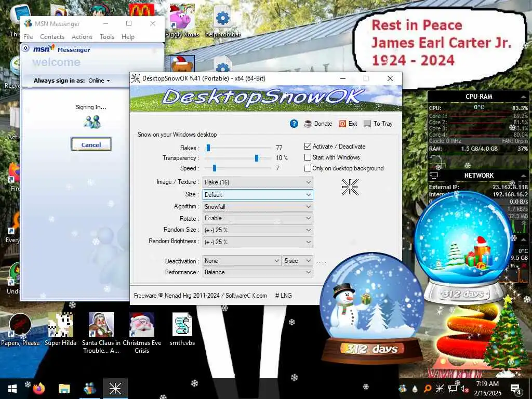Click the snowflake preview image in DesktopSnowOK
The height and width of the screenshot is (399, 532).
(x=350, y=187)
